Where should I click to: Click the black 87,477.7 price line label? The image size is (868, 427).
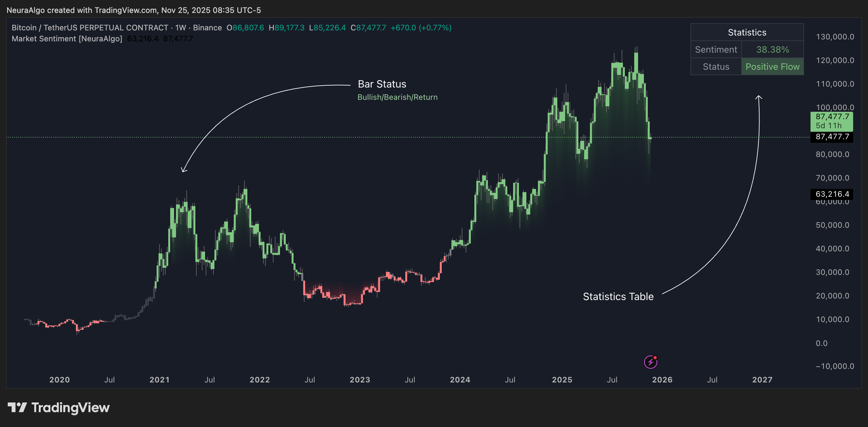pos(832,137)
